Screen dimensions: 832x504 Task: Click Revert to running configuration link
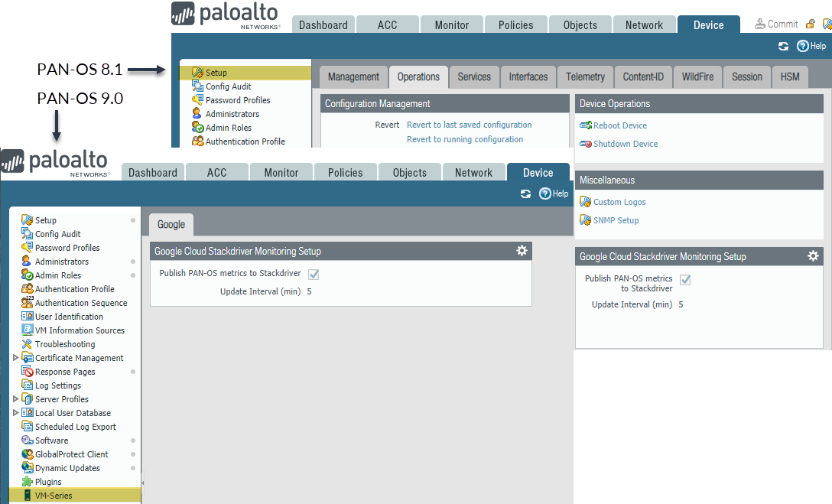465,139
